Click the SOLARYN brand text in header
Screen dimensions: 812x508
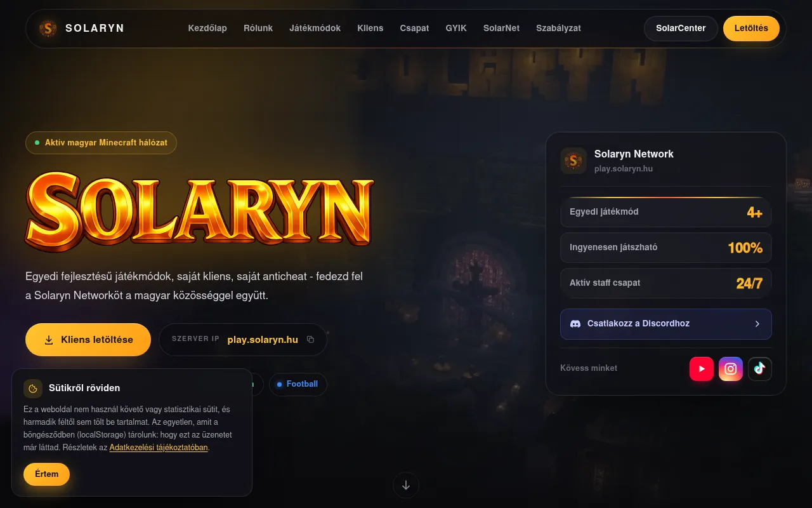point(95,28)
